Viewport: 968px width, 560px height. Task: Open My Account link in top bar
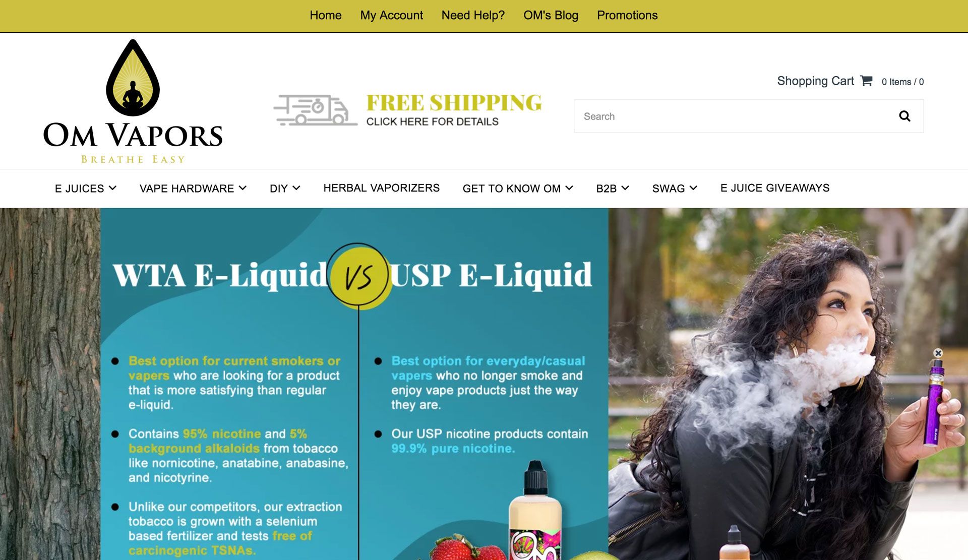392,16
